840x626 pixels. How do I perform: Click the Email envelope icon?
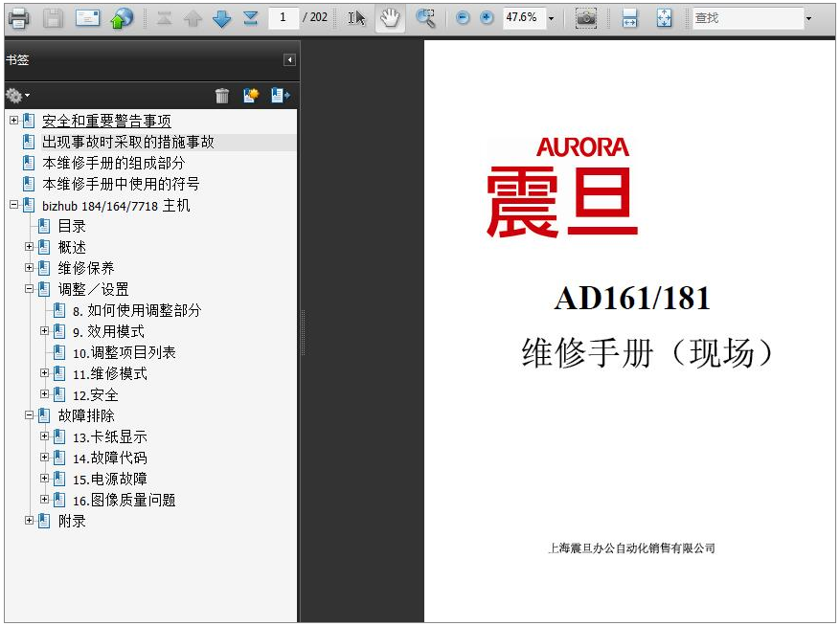(x=87, y=18)
